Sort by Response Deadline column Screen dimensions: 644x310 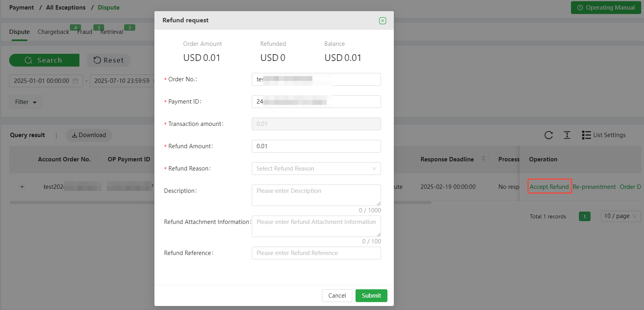(483, 159)
